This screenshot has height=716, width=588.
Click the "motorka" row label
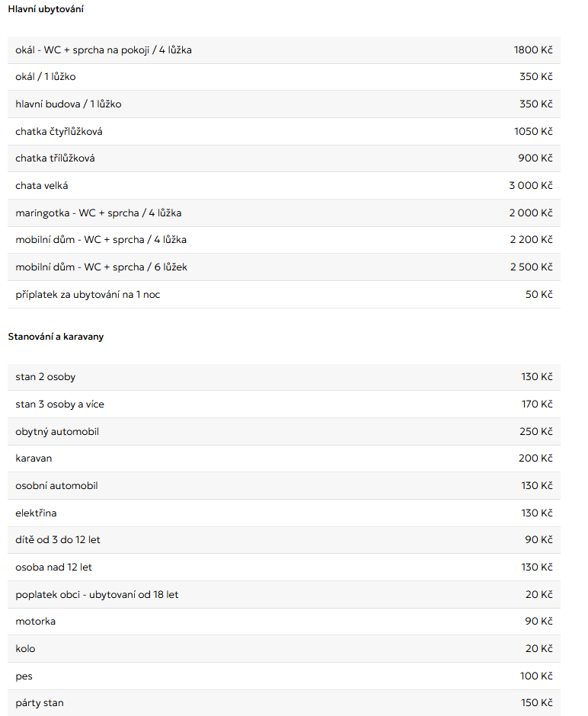click(x=35, y=622)
